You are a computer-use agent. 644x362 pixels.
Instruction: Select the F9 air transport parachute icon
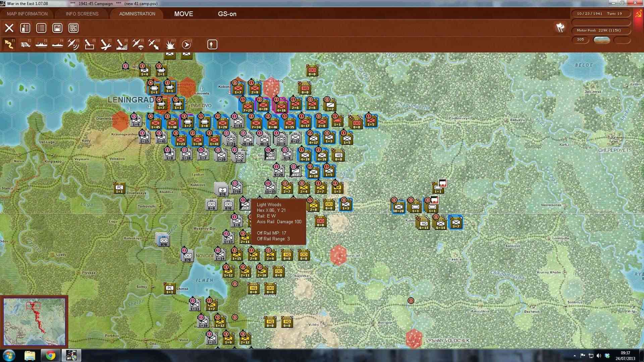coord(138,44)
